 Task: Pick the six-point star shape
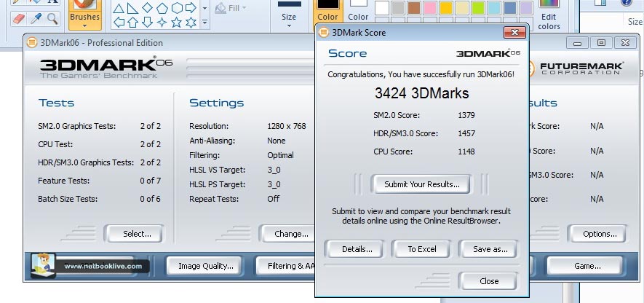click(191, 22)
